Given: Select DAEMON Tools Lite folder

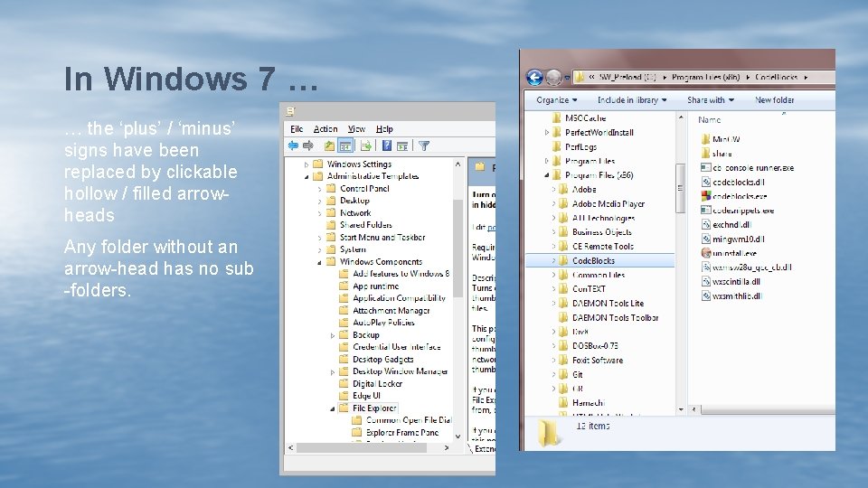Looking at the screenshot, I should pyautogui.click(x=608, y=304).
